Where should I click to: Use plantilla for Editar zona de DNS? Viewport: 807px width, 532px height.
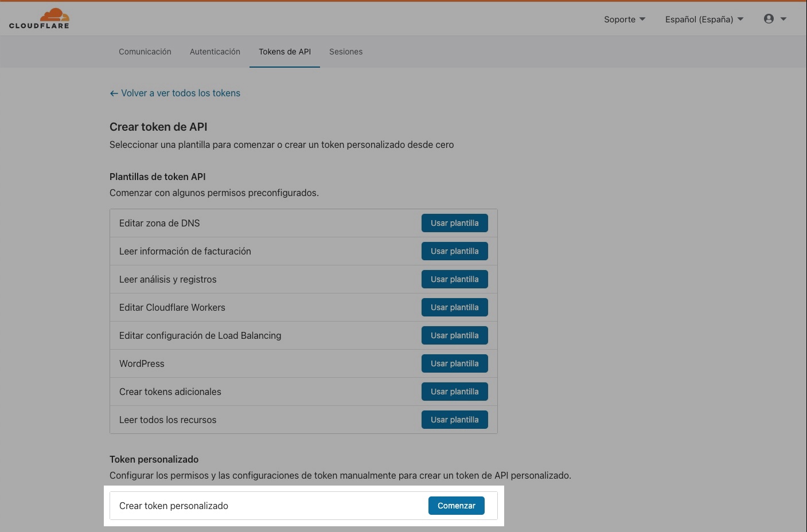tap(454, 223)
